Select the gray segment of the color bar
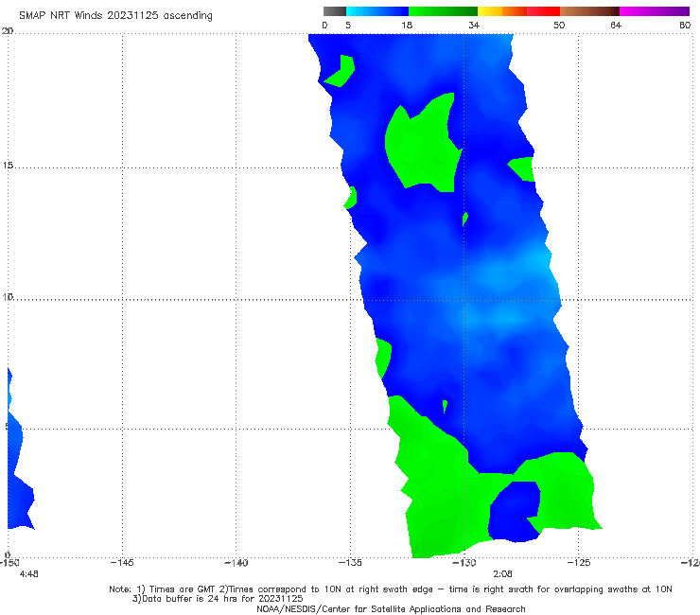700x615 pixels. [x=335, y=11]
